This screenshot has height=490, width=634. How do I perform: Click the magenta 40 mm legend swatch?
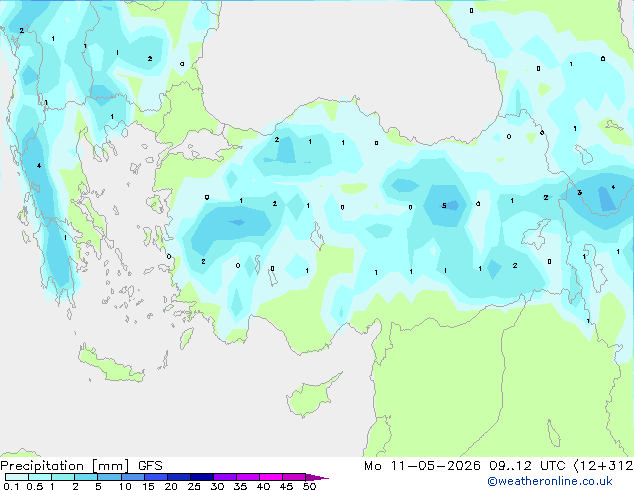coord(271,477)
